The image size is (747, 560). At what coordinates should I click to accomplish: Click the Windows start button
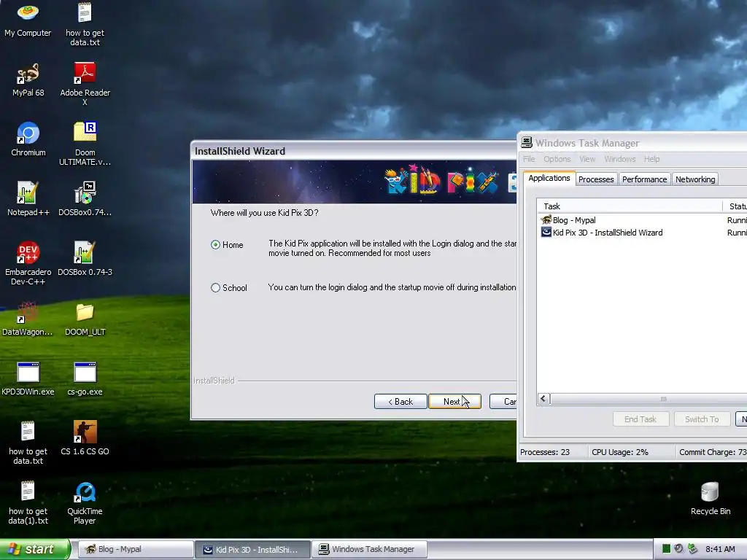point(35,549)
